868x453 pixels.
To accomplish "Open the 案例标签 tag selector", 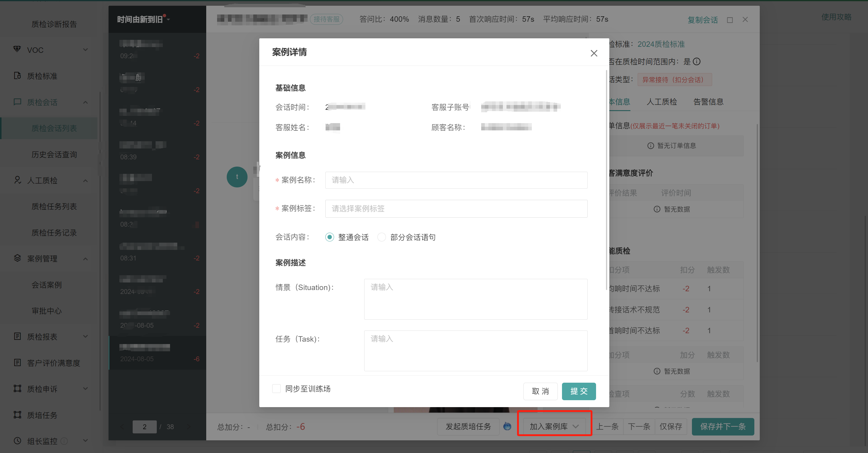I will (456, 209).
